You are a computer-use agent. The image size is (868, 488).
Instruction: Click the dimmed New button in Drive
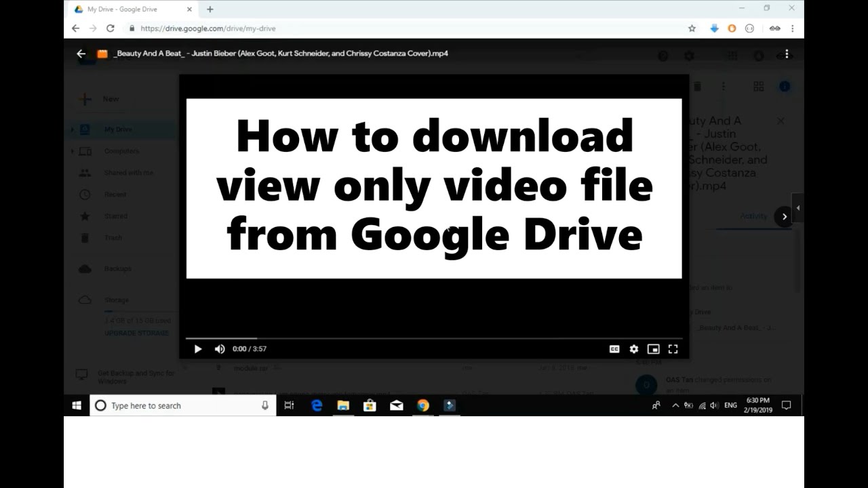tap(99, 99)
